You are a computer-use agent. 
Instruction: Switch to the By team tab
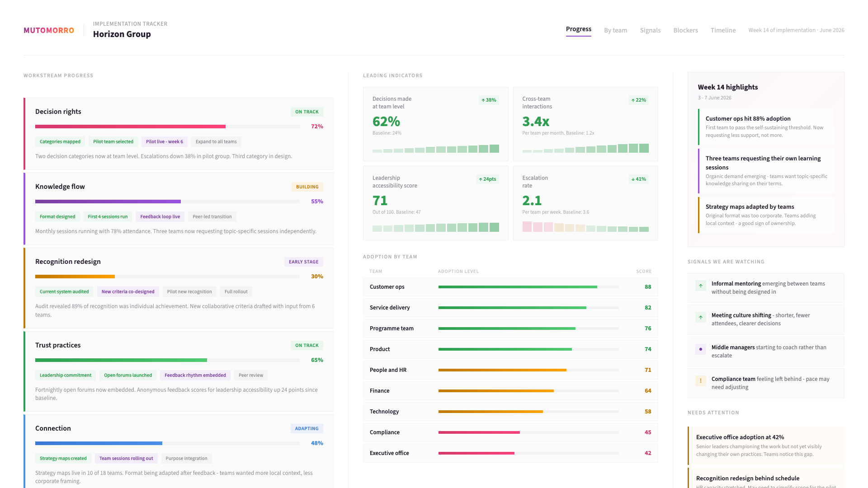tap(615, 30)
